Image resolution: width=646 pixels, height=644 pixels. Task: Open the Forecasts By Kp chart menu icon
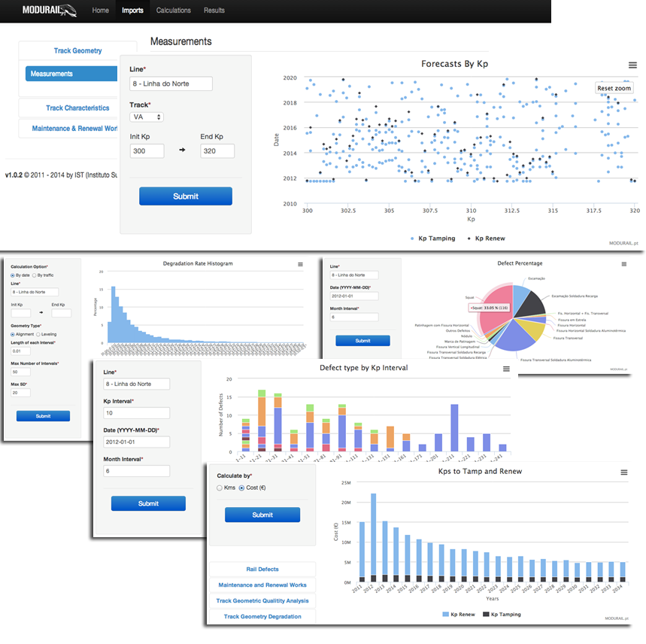pos(632,65)
